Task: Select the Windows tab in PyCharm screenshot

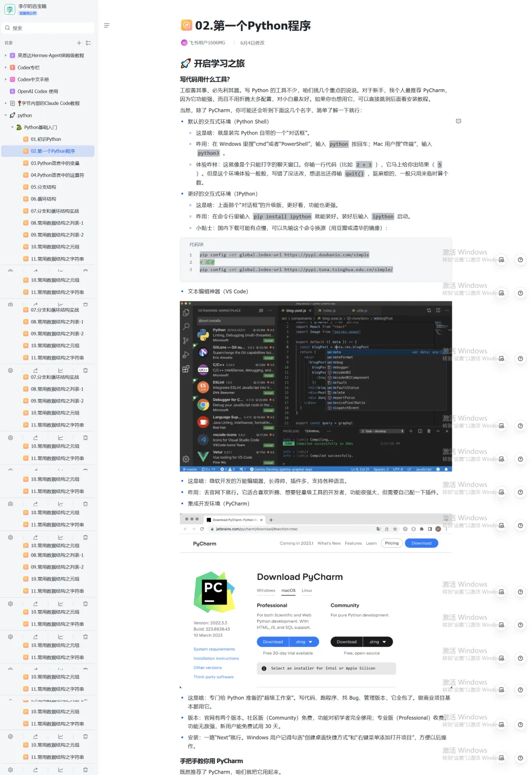Action: 266,591
